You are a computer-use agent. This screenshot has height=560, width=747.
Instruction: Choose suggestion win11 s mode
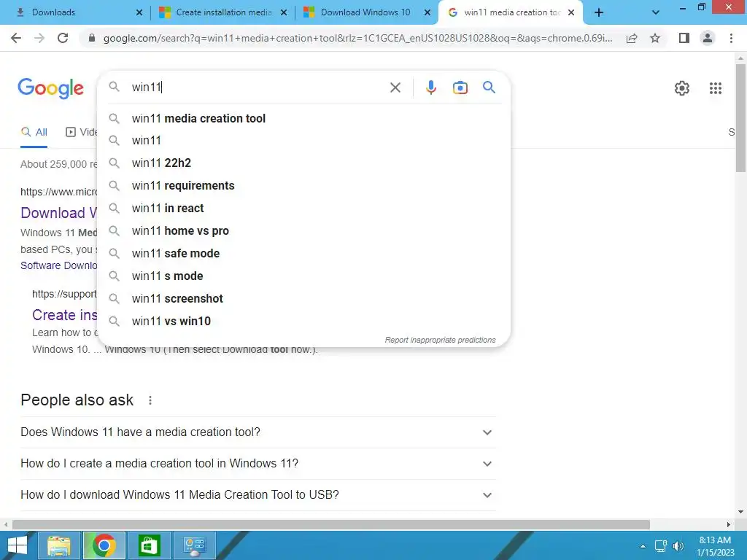point(303,276)
